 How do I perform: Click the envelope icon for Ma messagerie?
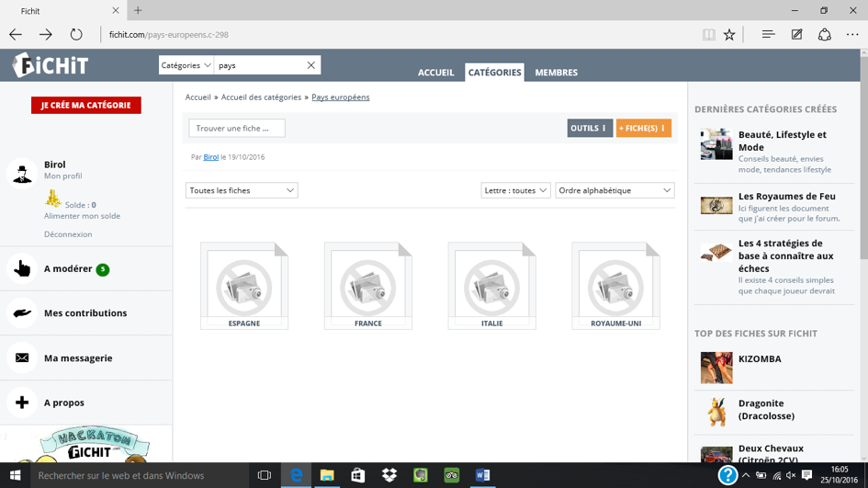(x=22, y=358)
